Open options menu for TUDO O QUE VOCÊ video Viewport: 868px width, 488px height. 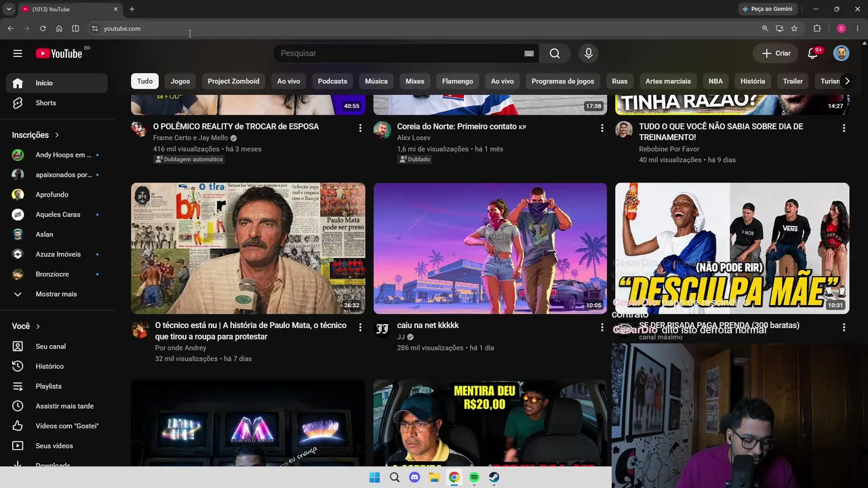tap(844, 127)
